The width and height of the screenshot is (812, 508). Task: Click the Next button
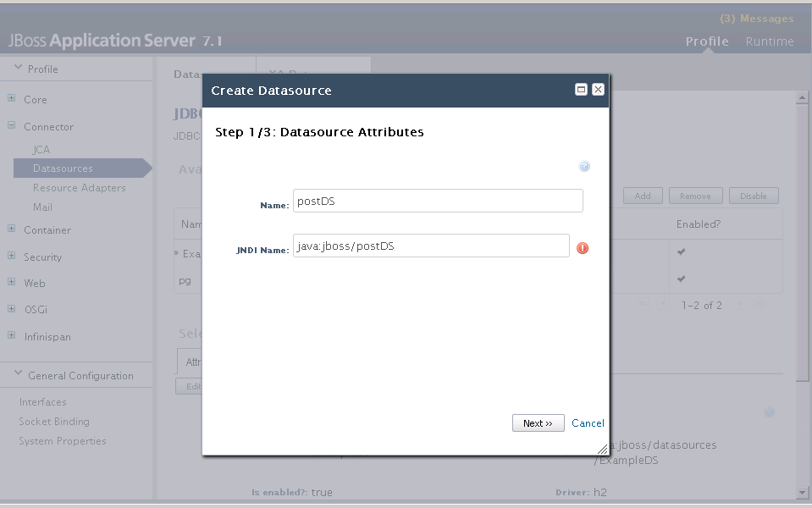point(538,423)
